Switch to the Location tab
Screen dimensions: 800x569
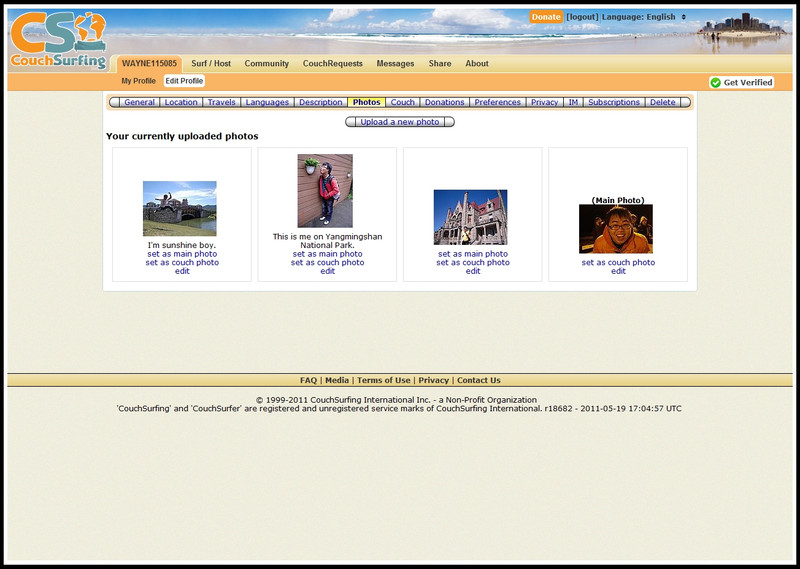[x=181, y=102]
